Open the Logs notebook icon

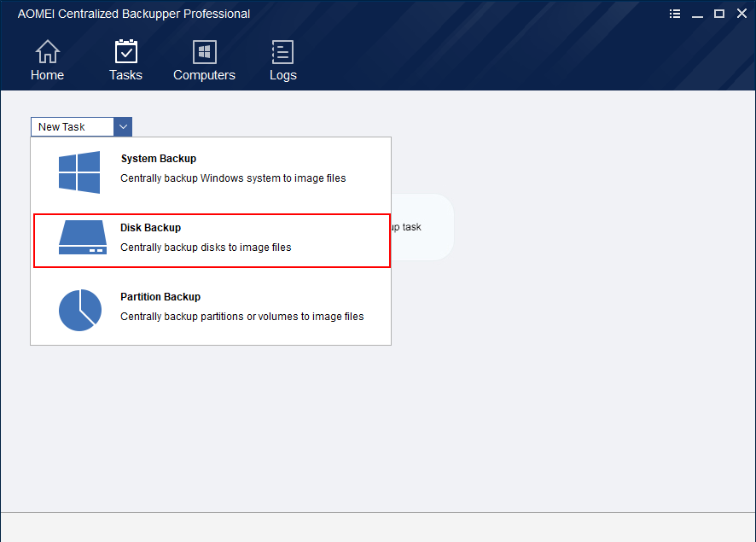tap(282, 52)
